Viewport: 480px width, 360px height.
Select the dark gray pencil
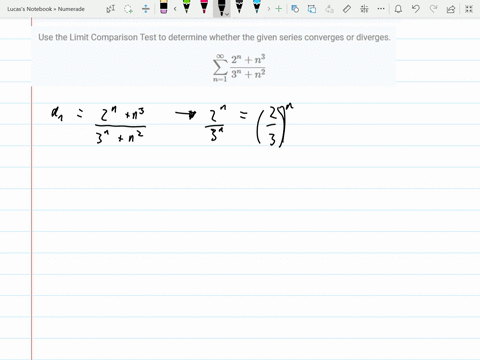pyautogui.click(x=239, y=7)
